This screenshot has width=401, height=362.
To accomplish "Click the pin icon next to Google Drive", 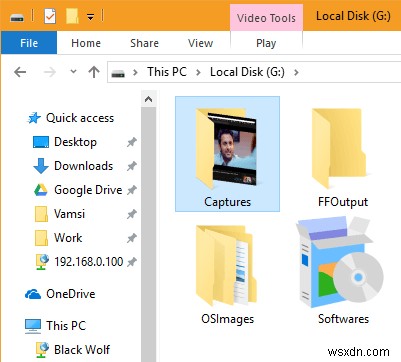I will [x=132, y=190].
